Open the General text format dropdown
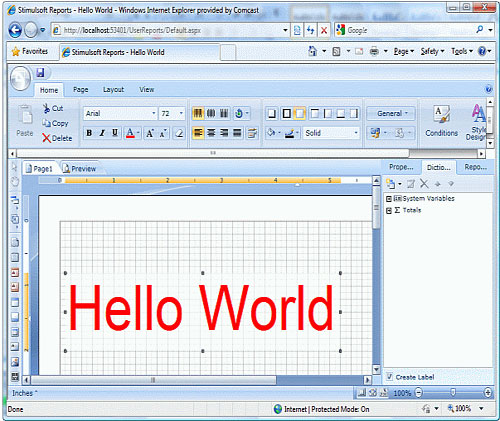 pos(391,113)
